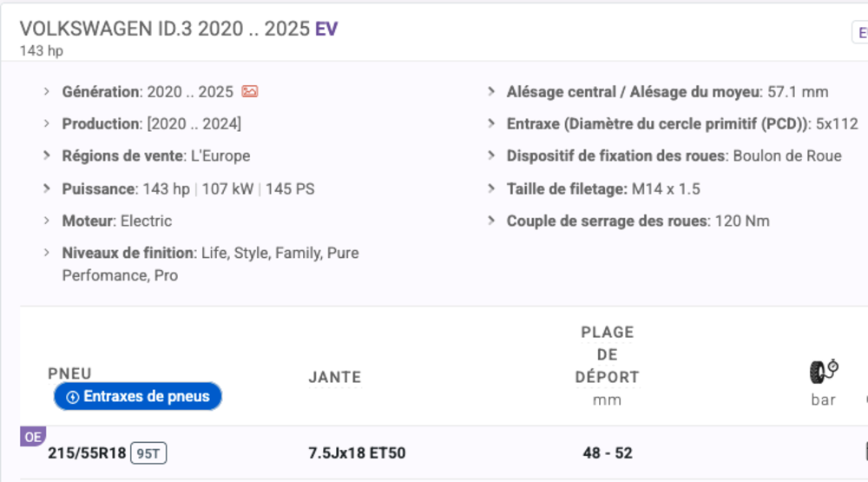
Task: Expand the Moteur row chevron
Action: click(x=47, y=221)
